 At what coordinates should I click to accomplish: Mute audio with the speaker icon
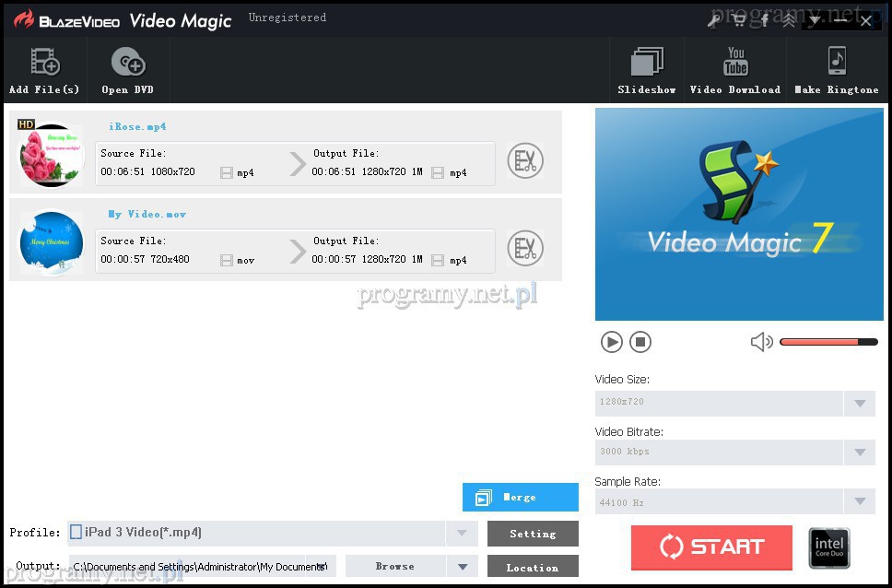pos(761,343)
